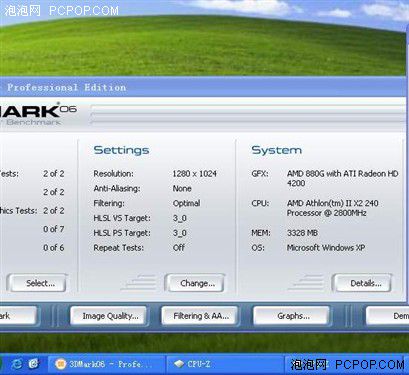Screen dimensions: 409x375
Task: Click the System section heading
Action: pos(277,150)
